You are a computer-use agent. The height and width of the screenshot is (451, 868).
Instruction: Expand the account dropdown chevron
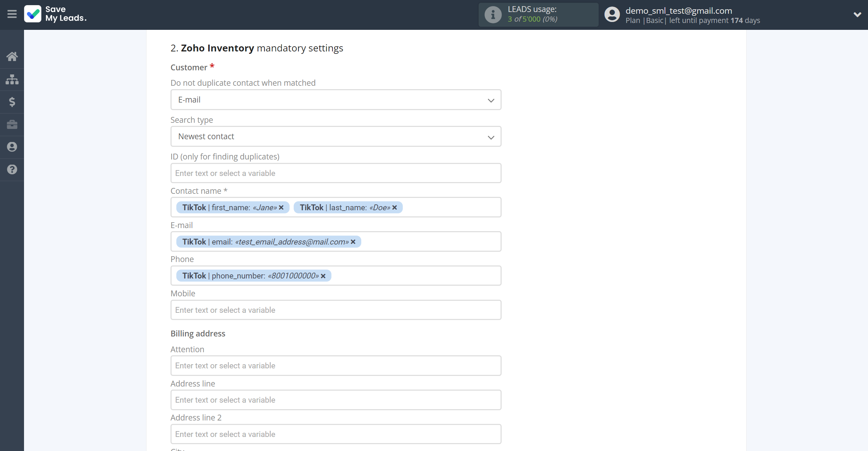click(857, 14)
